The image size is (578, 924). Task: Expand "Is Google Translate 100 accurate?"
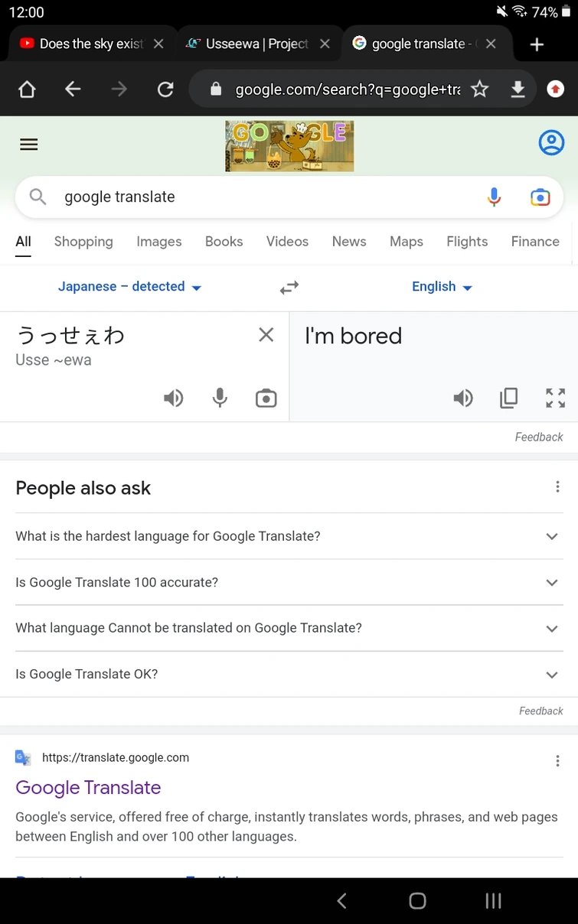(288, 582)
